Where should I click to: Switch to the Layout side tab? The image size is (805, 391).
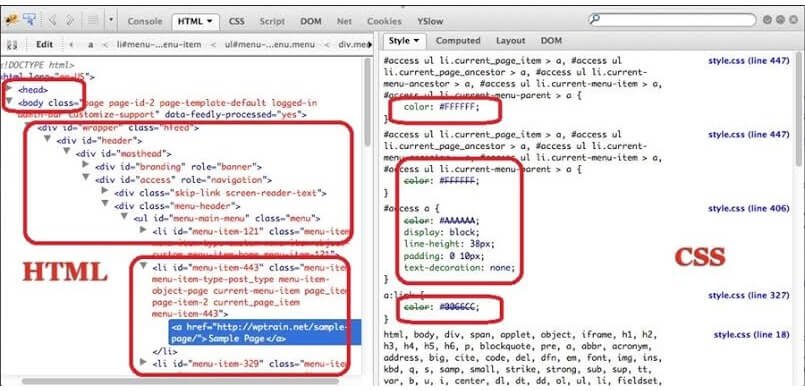pos(510,41)
